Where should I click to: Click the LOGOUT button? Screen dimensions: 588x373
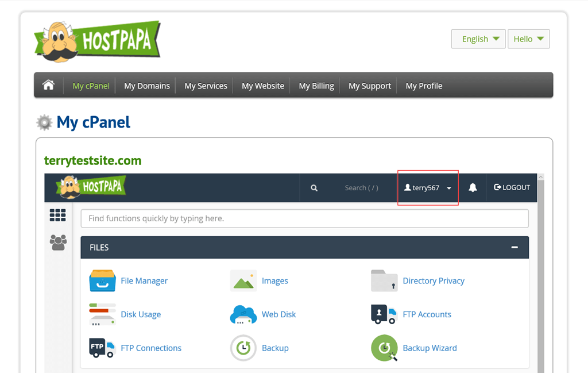[512, 187]
